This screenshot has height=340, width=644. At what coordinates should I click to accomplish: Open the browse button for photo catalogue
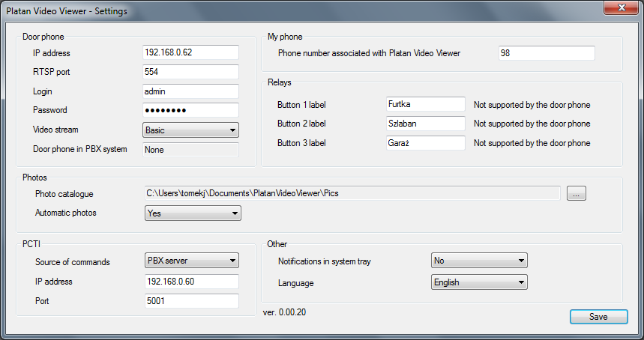[x=577, y=193]
